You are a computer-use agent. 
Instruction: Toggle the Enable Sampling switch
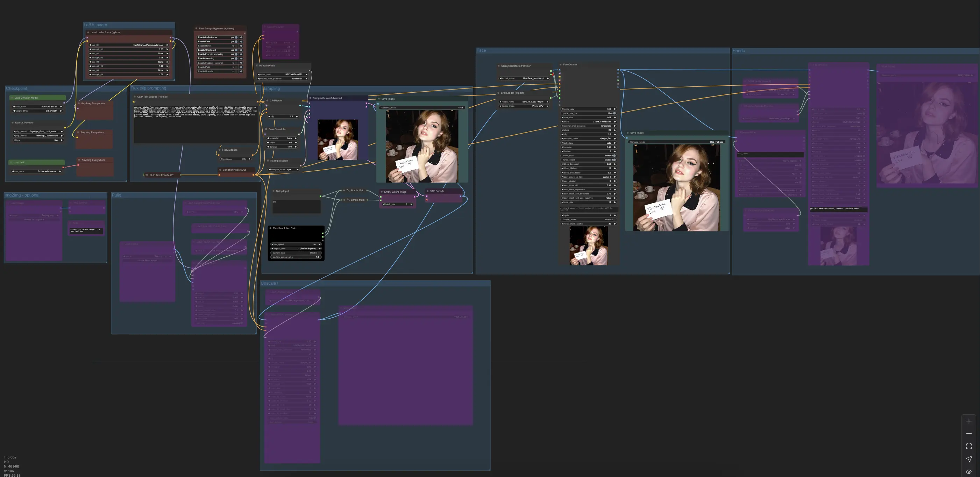click(236, 58)
